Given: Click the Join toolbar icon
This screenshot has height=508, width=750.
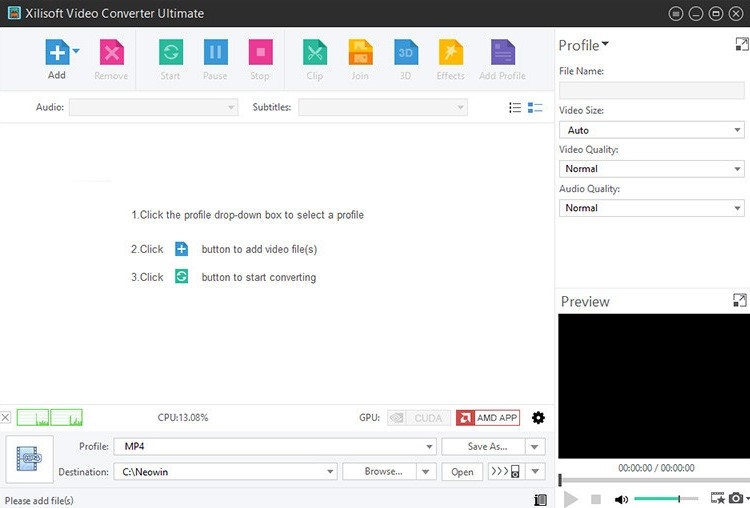Looking at the screenshot, I should point(360,52).
